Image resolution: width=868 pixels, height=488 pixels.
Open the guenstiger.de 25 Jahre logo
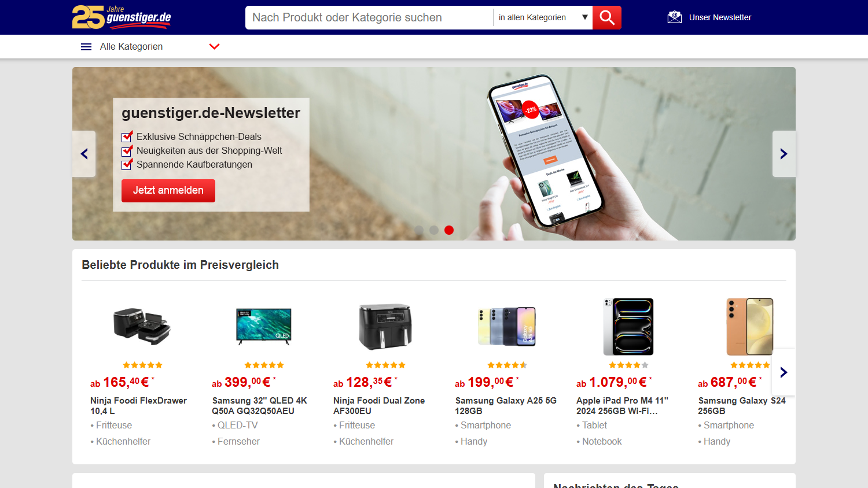tap(122, 17)
